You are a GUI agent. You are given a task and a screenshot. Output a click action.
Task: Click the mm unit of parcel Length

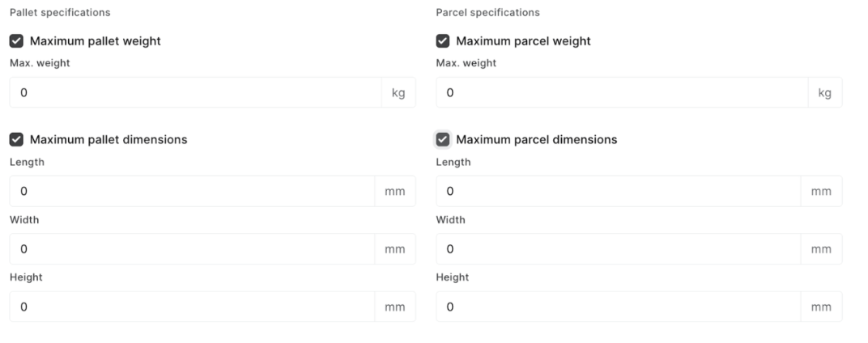(821, 192)
